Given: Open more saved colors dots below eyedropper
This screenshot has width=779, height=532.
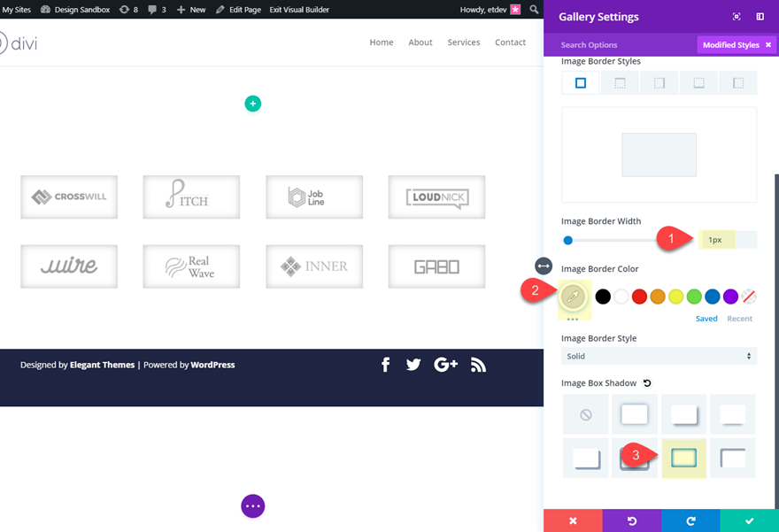Looking at the screenshot, I should (x=573, y=320).
